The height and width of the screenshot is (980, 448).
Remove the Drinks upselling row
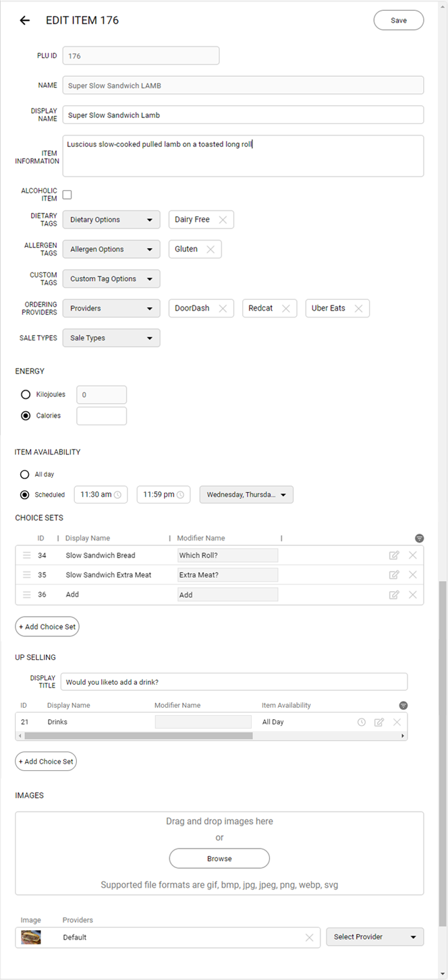(x=396, y=721)
